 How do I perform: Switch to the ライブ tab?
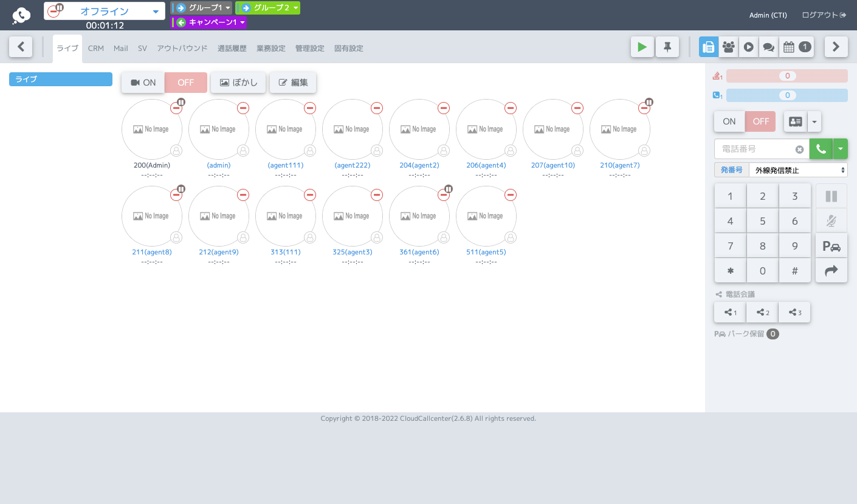point(67,49)
